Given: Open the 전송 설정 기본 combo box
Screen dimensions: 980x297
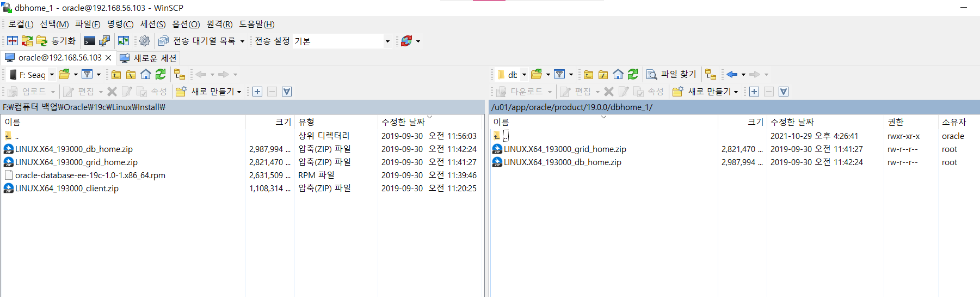Looking at the screenshot, I should click(x=342, y=41).
